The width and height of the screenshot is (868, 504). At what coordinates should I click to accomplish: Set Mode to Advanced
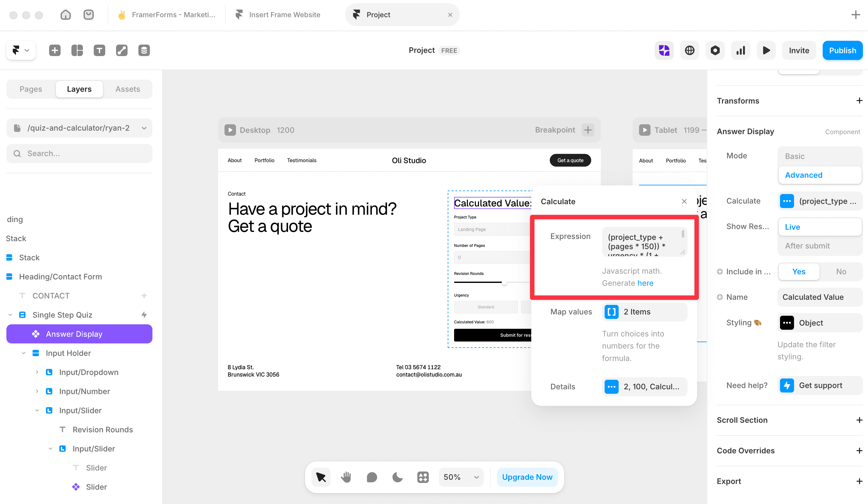coord(820,175)
